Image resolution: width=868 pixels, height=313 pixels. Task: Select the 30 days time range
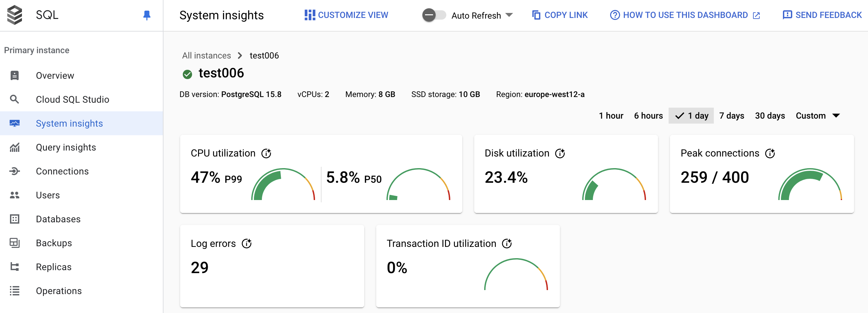point(770,116)
